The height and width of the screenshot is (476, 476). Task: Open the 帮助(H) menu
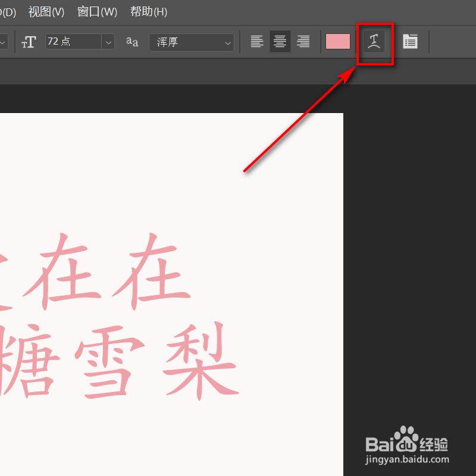click(149, 12)
